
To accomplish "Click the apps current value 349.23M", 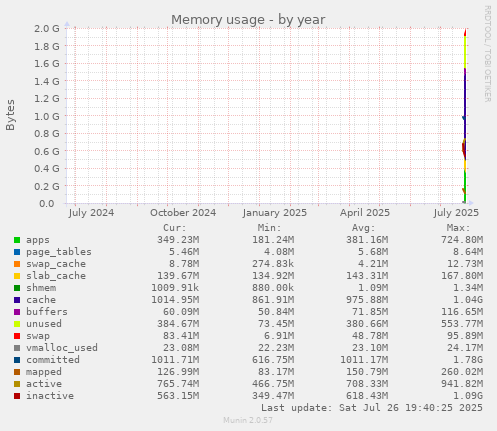I will (x=178, y=240).
